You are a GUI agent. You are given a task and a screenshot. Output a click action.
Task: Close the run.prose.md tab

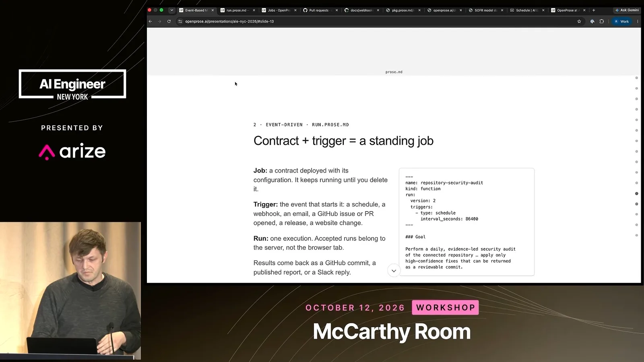(254, 10)
